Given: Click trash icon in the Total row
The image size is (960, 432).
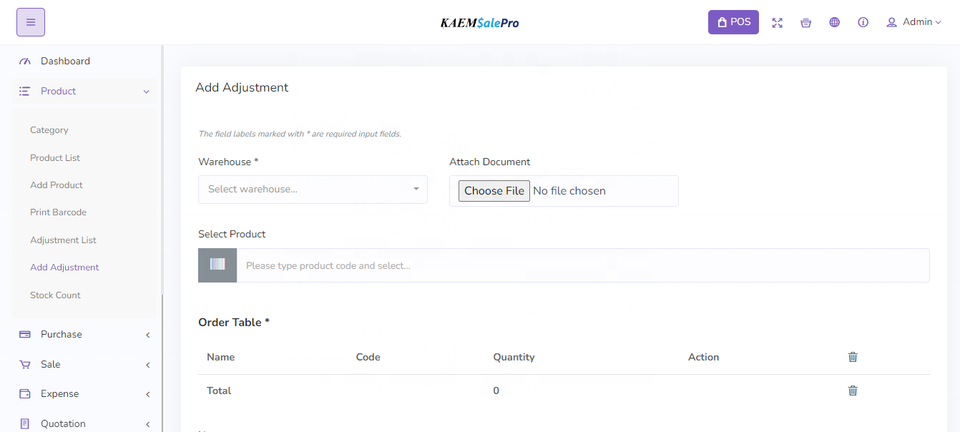Looking at the screenshot, I should (853, 391).
